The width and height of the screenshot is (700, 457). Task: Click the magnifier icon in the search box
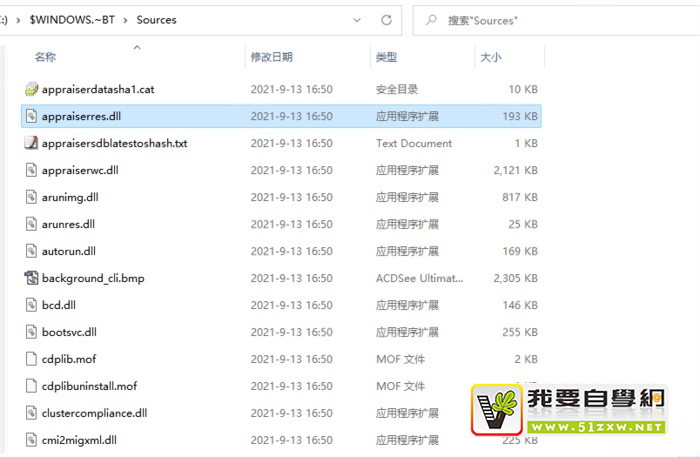pos(430,19)
